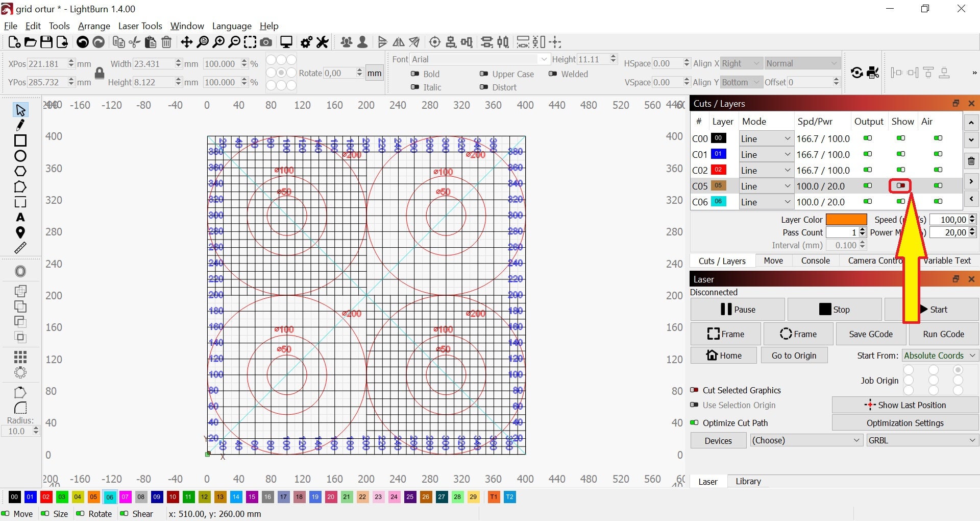Select the arrow Select tool
The width and height of the screenshot is (980, 521).
click(x=20, y=110)
